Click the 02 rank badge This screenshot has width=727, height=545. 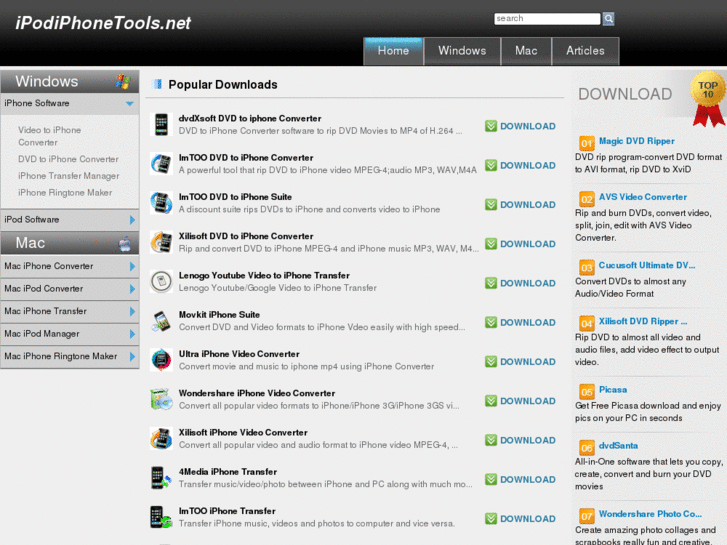click(x=587, y=199)
